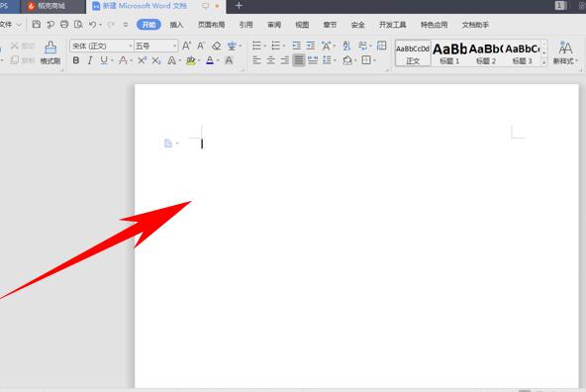Open a new document tab with plus
Screen dimensions: 586x392
(239, 6)
